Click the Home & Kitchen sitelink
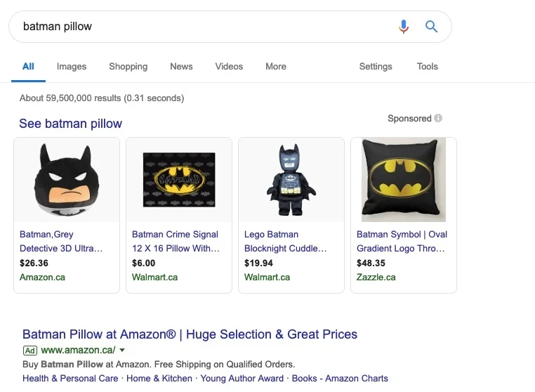Viewport: 535px width, 392px height. [x=159, y=379]
